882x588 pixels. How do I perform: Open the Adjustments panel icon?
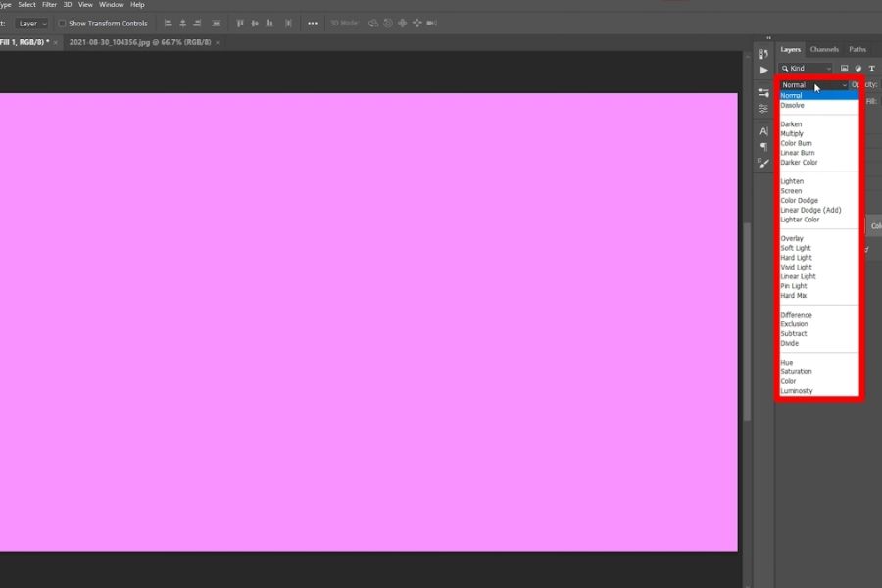pyautogui.click(x=763, y=108)
